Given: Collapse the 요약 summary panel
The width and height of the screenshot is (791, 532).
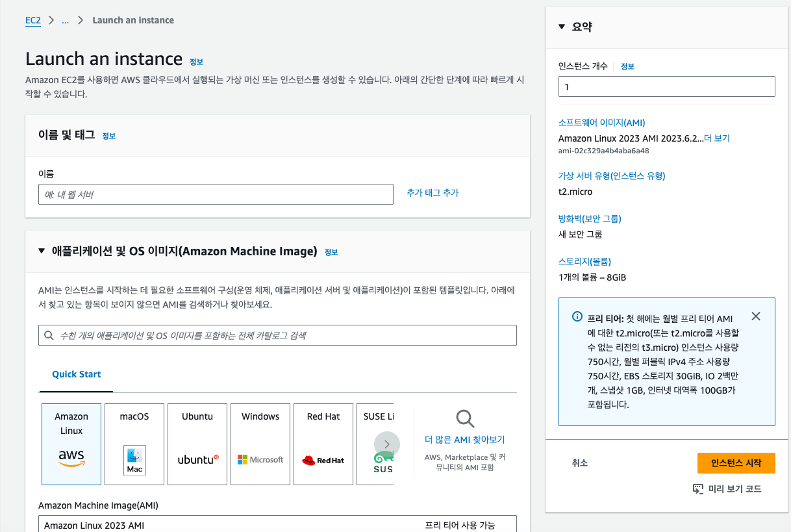Looking at the screenshot, I should click(562, 27).
